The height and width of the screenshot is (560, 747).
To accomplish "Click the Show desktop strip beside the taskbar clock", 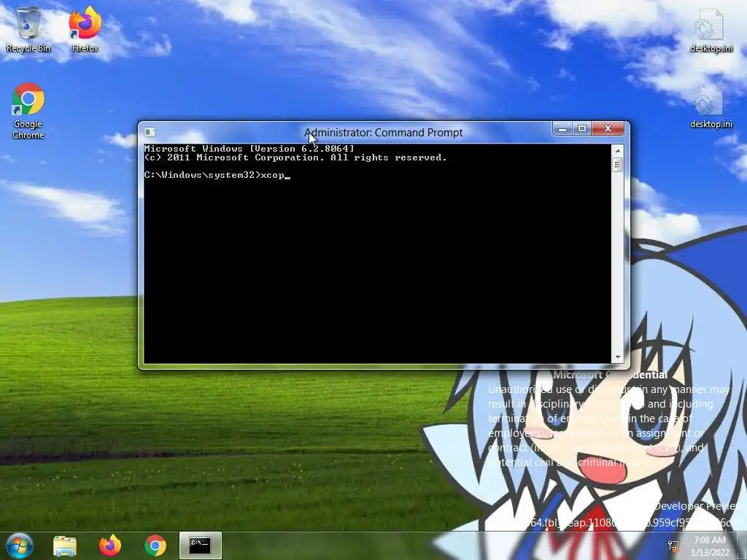I will pos(741,545).
